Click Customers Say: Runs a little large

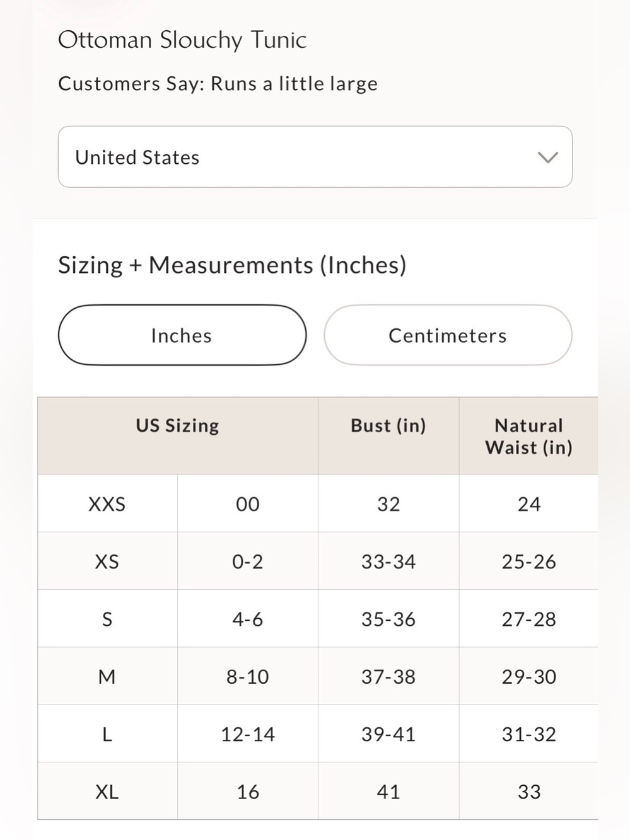218,84
